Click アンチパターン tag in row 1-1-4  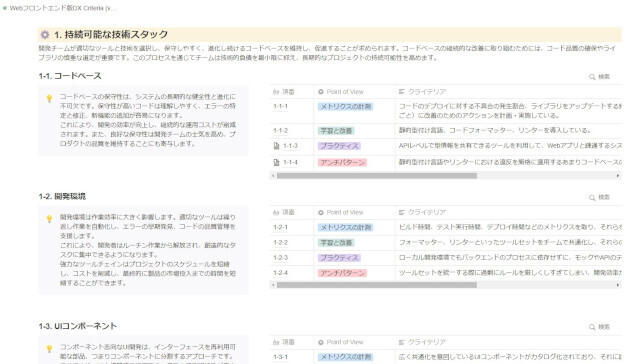(342, 163)
